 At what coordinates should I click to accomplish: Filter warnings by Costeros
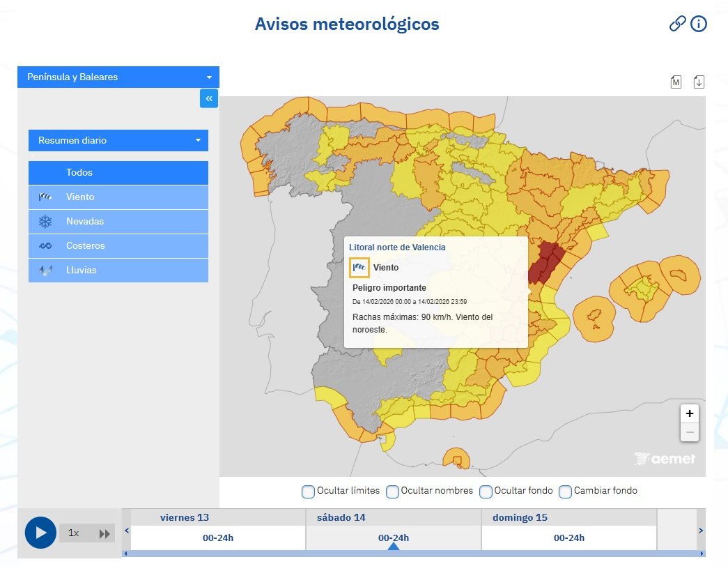tap(118, 246)
